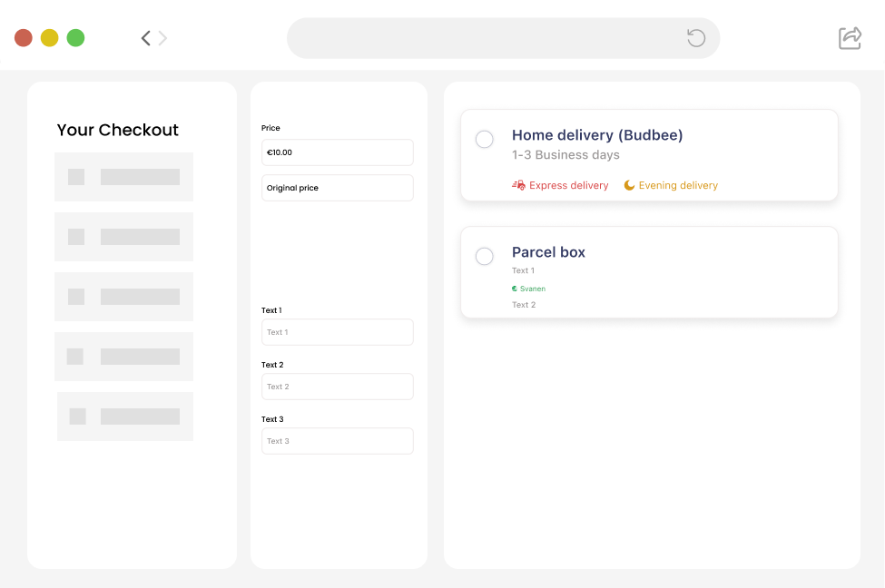Click the Original price input field
This screenshot has width=885, height=588.
(x=337, y=188)
